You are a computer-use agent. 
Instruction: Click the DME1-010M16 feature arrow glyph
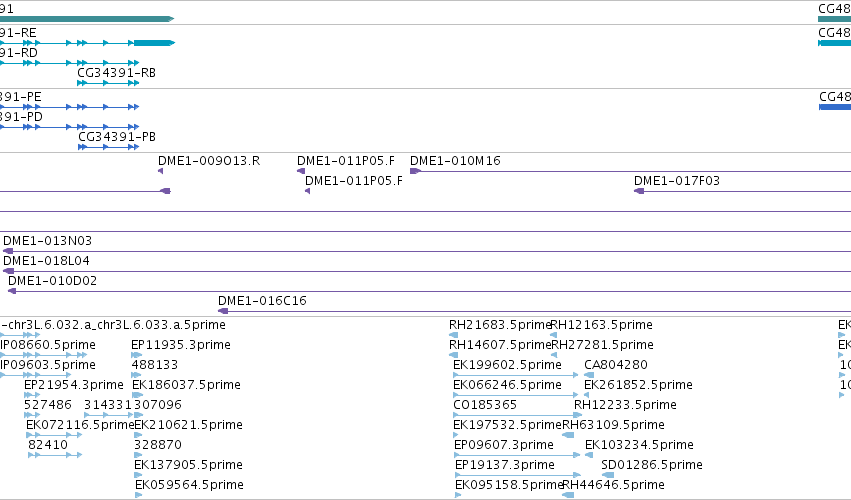click(x=415, y=171)
